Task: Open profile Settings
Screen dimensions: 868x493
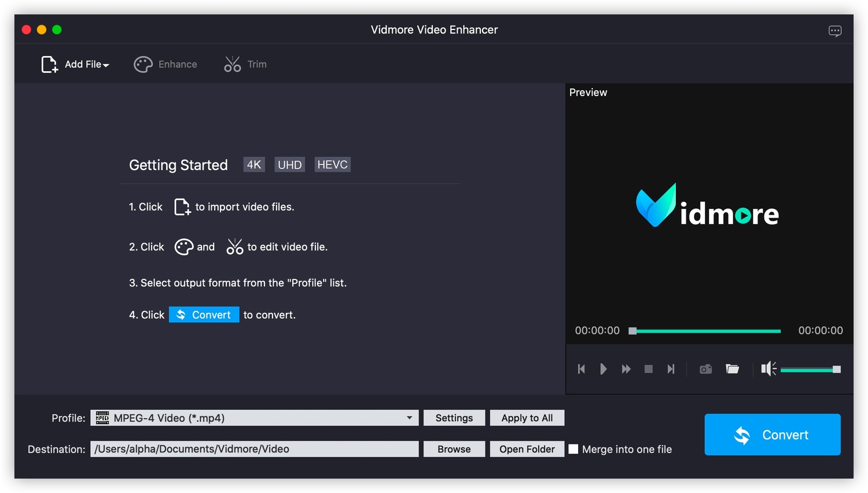Action: point(454,418)
